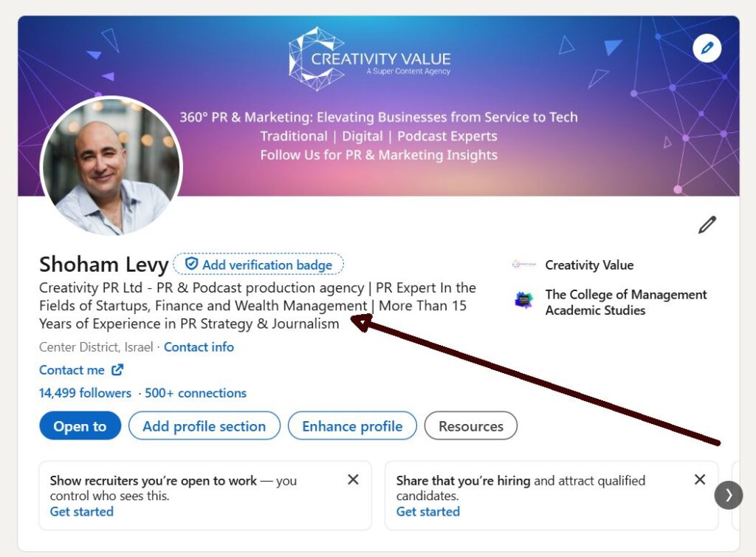This screenshot has width=756, height=557.
Task: Click the Add verification badge shield
Action: [x=191, y=264]
